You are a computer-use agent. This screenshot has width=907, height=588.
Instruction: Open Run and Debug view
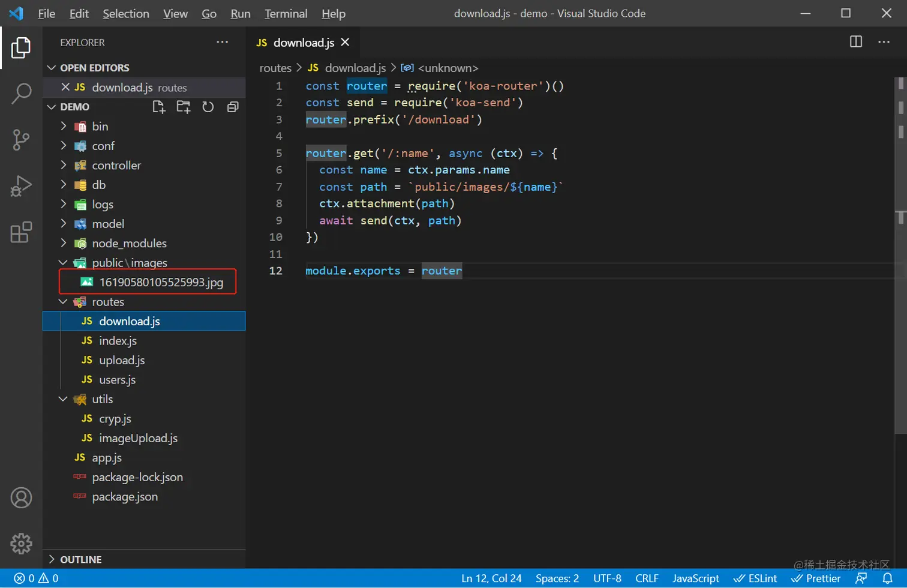[x=21, y=186]
